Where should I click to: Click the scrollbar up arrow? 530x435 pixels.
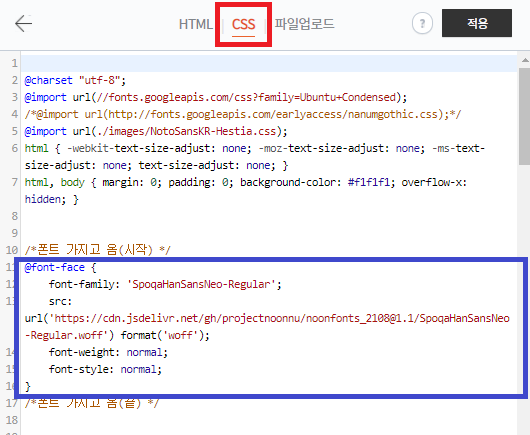point(525,61)
